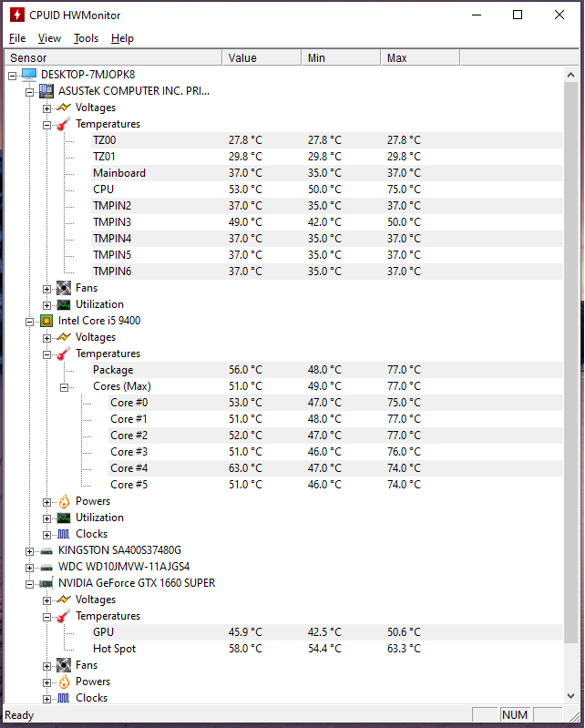Click the motherboard Temperatures thermometer icon
Image resolution: width=585 pixels, height=728 pixels.
click(64, 124)
